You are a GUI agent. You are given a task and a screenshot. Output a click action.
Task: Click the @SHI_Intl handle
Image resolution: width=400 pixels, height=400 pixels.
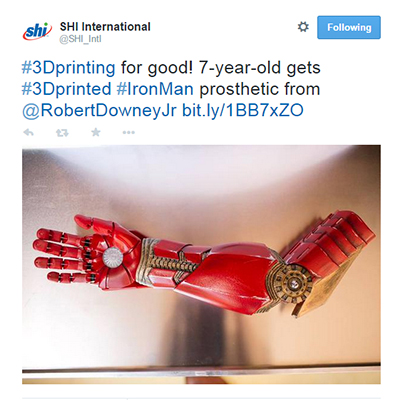(x=80, y=39)
